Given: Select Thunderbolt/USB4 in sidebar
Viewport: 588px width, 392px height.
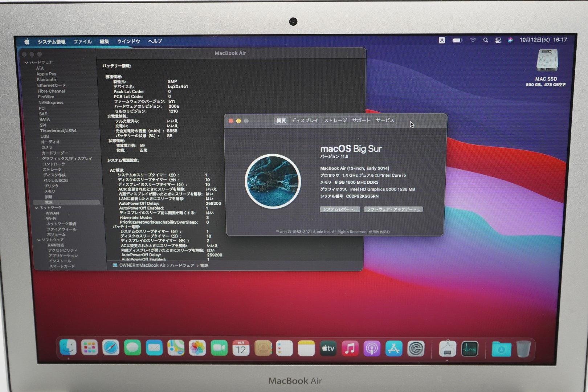Looking at the screenshot, I should click(58, 131).
